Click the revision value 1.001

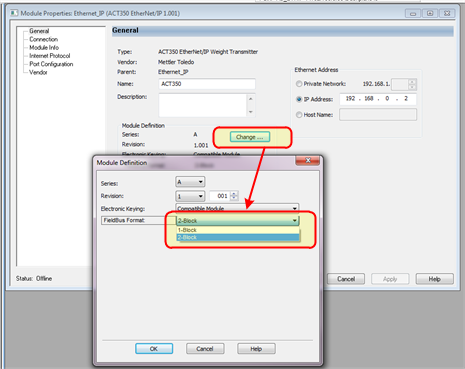click(x=201, y=145)
